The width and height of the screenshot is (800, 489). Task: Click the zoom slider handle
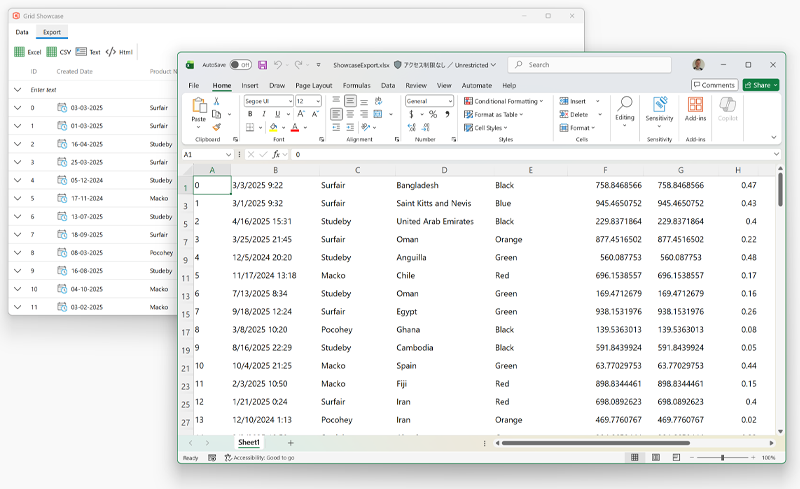point(722,457)
